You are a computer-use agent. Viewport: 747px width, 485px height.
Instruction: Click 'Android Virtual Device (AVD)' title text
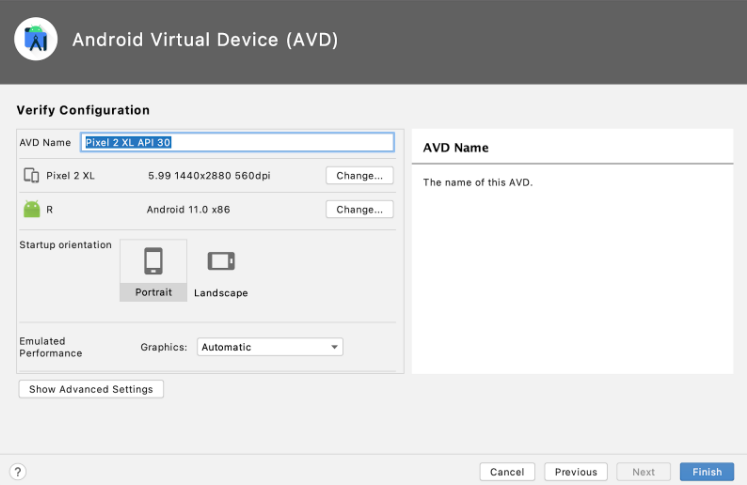pos(205,40)
